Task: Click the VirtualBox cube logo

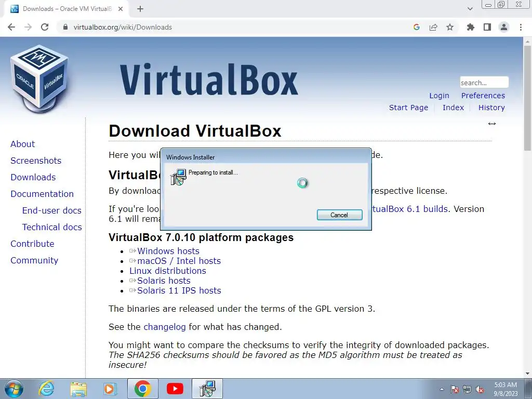Action: [x=39, y=78]
